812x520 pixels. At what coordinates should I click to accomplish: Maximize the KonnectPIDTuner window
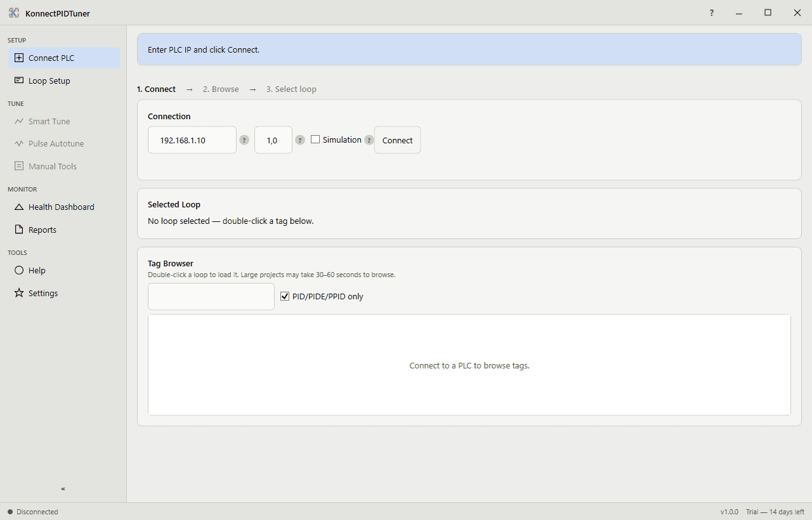click(x=768, y=13)
